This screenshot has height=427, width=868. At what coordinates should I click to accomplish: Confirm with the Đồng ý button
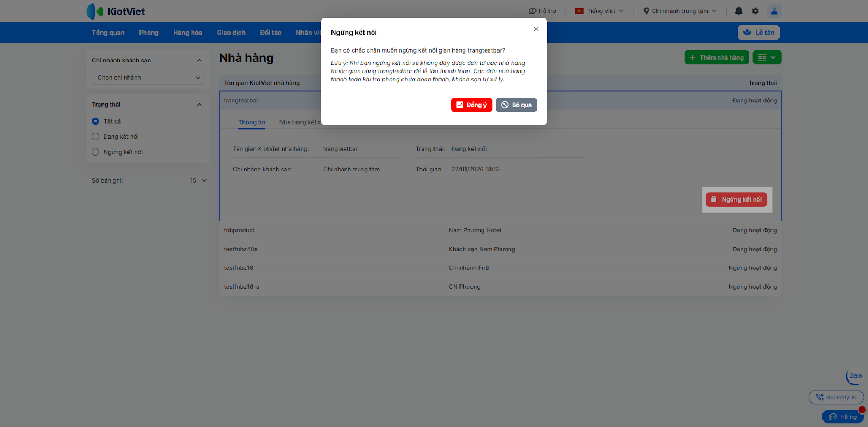click(471, 105)
